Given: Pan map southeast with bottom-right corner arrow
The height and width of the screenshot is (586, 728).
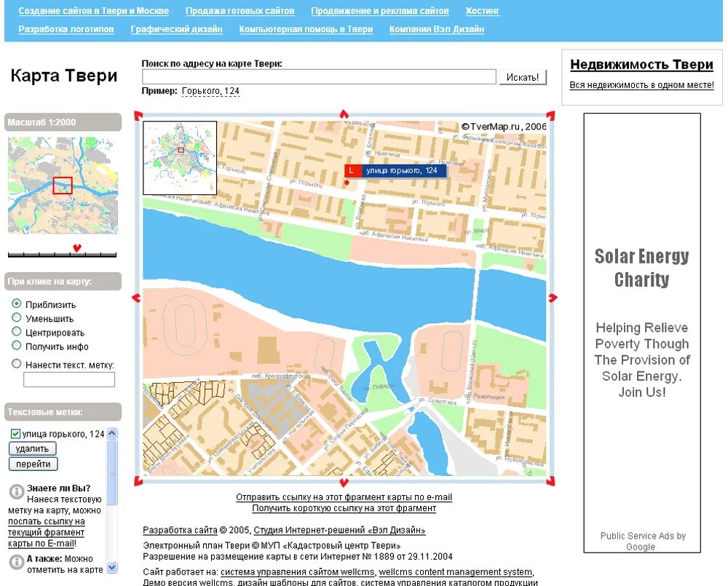Looking at the screenshot, I should point(550,480).
